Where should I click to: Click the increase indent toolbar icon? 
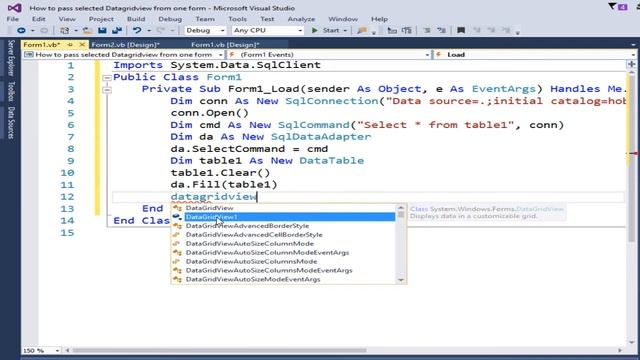407,30
